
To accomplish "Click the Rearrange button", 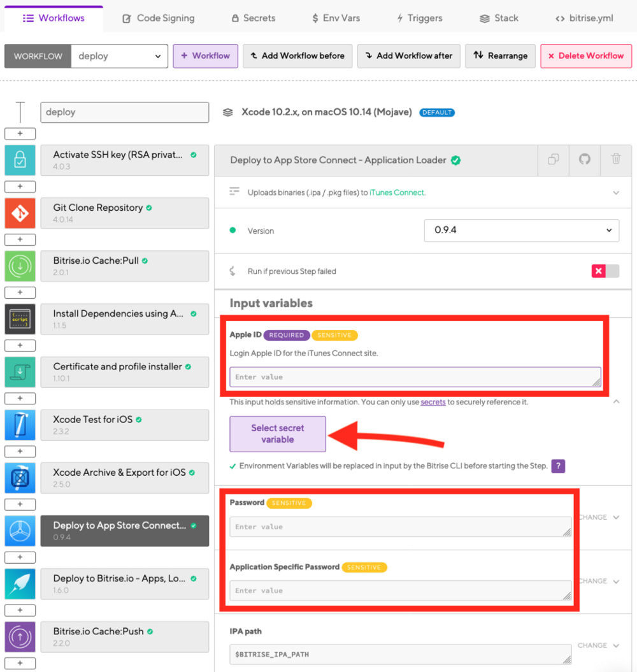I will tap(500, 56).
